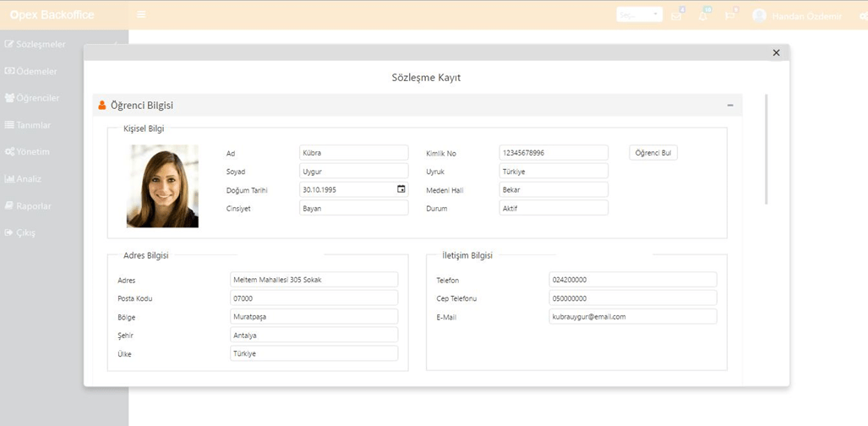Click the hamburger menu icon in top bar

141,15
